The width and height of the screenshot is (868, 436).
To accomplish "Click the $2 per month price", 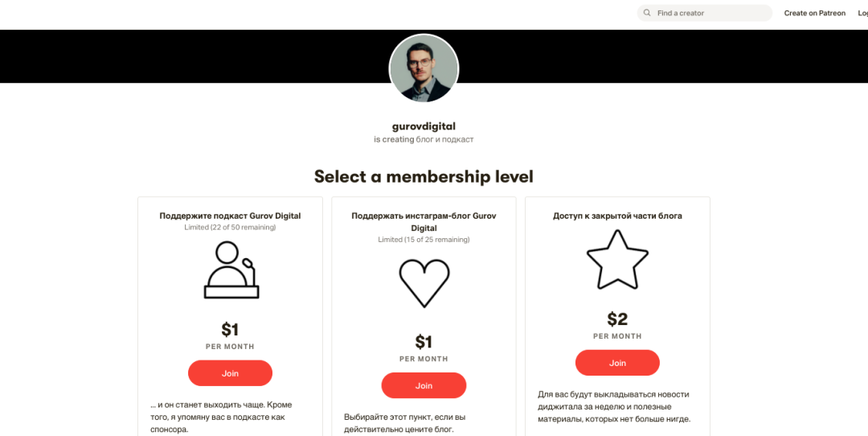I will tap(617, 319).
